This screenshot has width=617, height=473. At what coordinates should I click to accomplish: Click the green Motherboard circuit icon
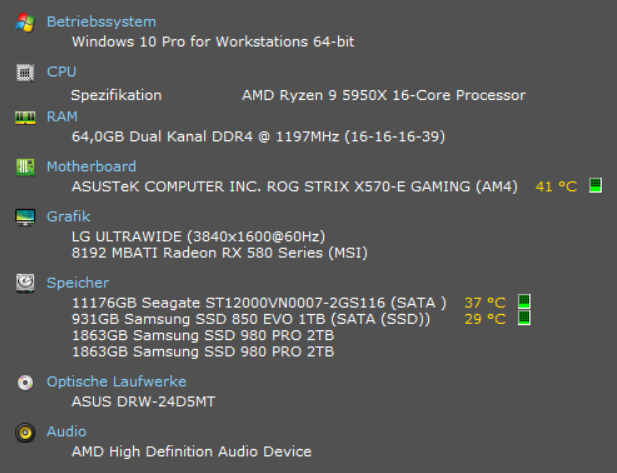(x=25, y=167)
